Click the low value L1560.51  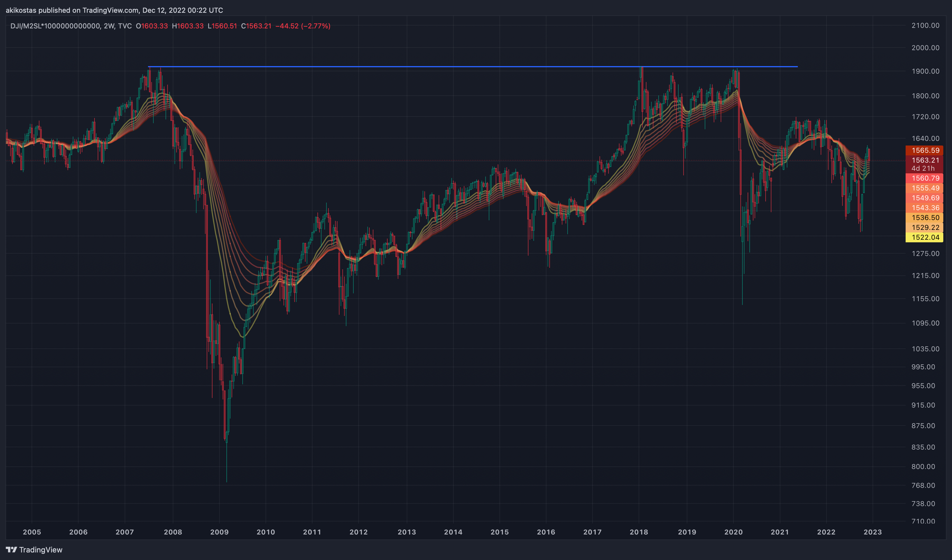click(x=223, y=26)
